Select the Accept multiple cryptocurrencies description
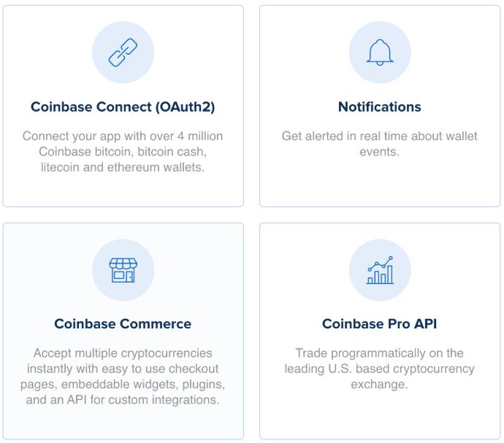The image size is (504, 443). [123, 377]
